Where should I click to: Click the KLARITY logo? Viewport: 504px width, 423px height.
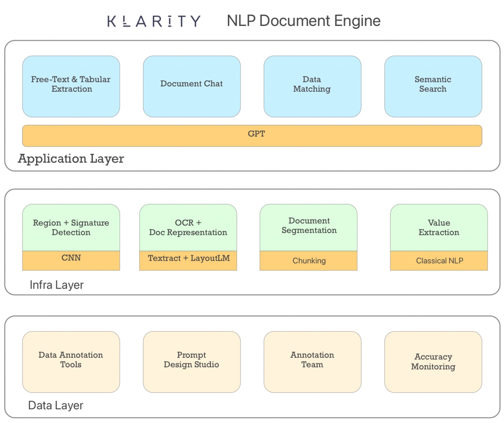154,21
